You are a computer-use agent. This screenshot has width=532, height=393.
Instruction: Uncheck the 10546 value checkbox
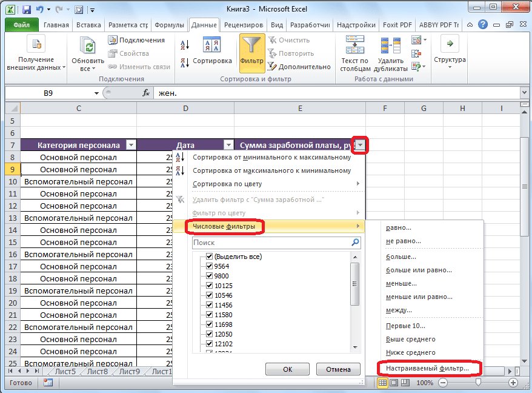point(209,295)
